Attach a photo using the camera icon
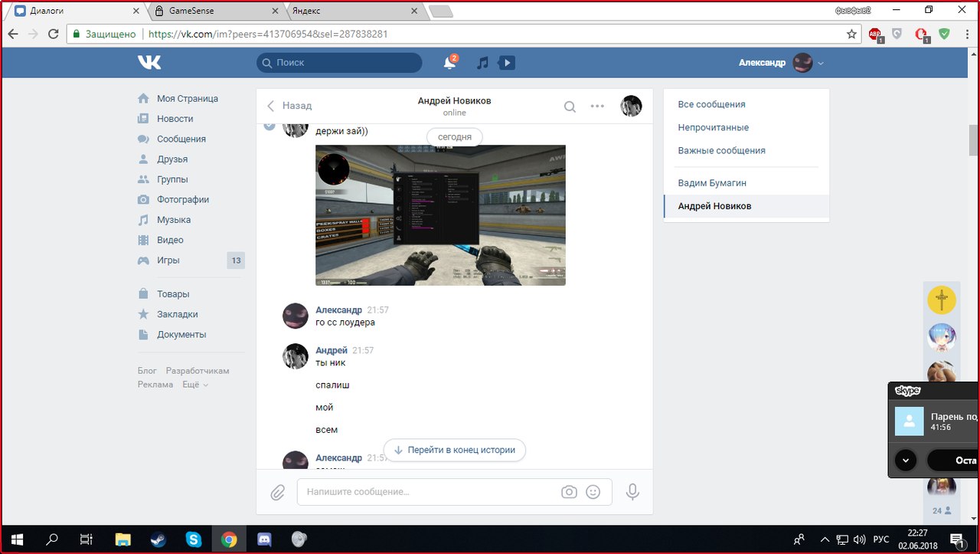980x554 pixels. coord(569,492)
